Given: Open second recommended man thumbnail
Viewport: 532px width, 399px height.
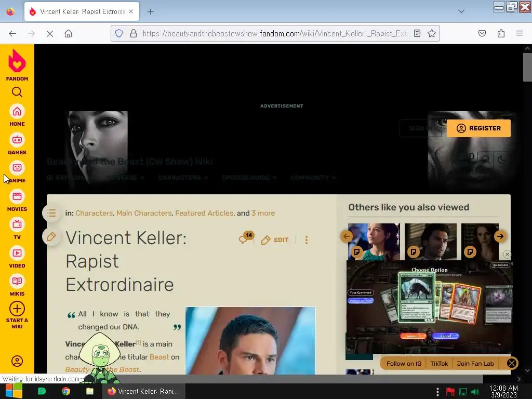Looking at the screenshot, I should click(431, 242).
